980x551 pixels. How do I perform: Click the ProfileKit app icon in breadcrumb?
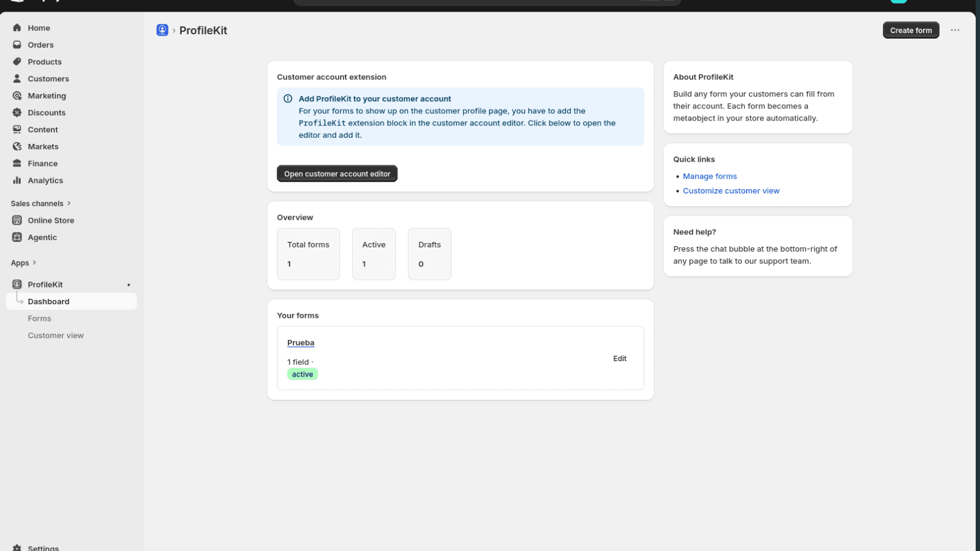click(162, 30)
